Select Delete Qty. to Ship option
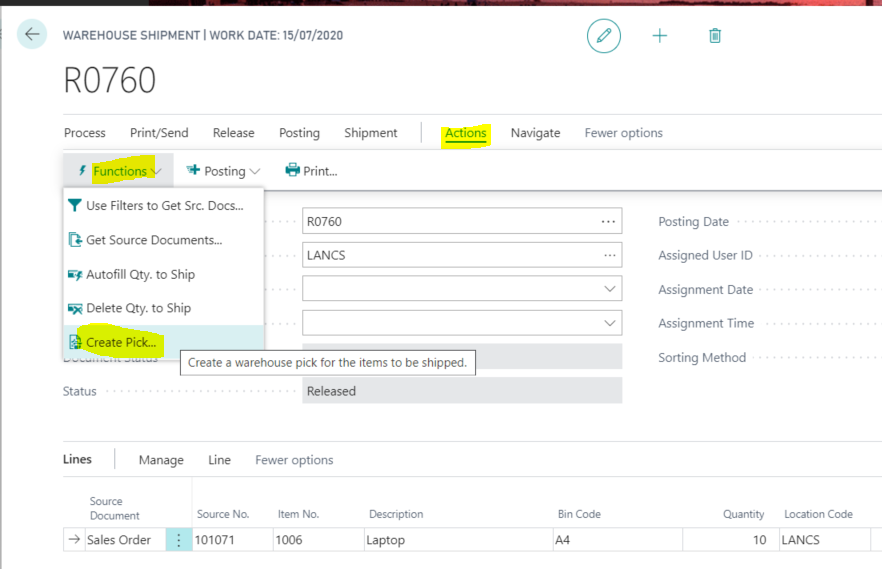 click(138, 308)
